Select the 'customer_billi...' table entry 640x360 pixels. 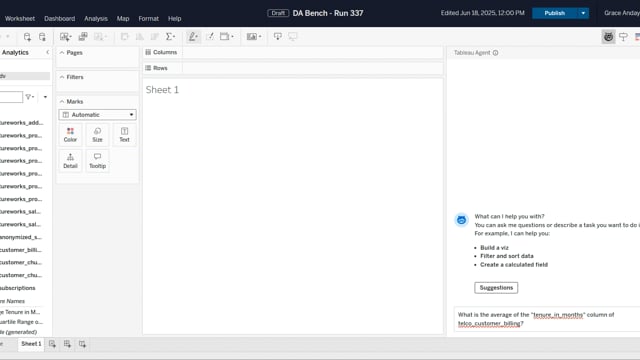pos(21,250)
